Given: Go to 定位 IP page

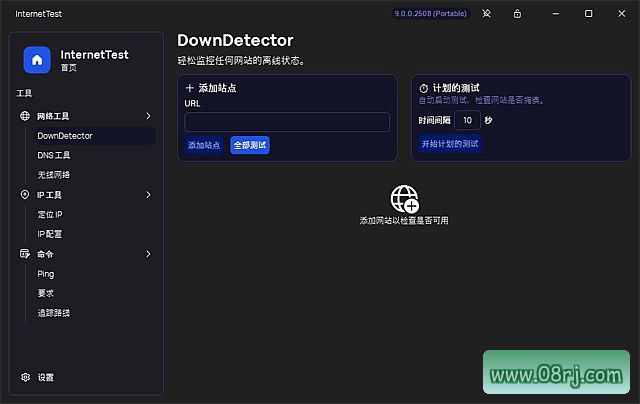Looking at the screenshot, I should pyautogui.click(x=50, y=214).
